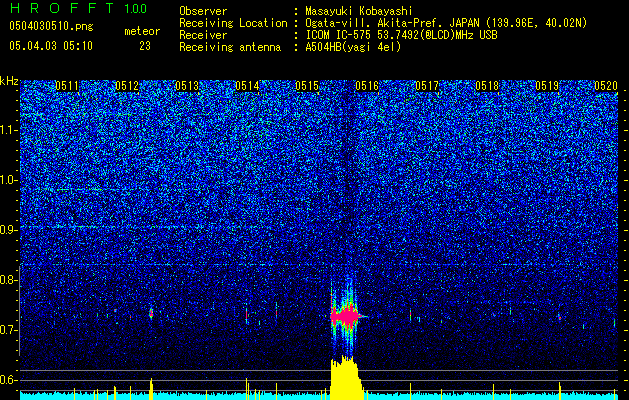The image size is (629, 400).
Task: Click the Observer field label
Action: tap(203, 11)
